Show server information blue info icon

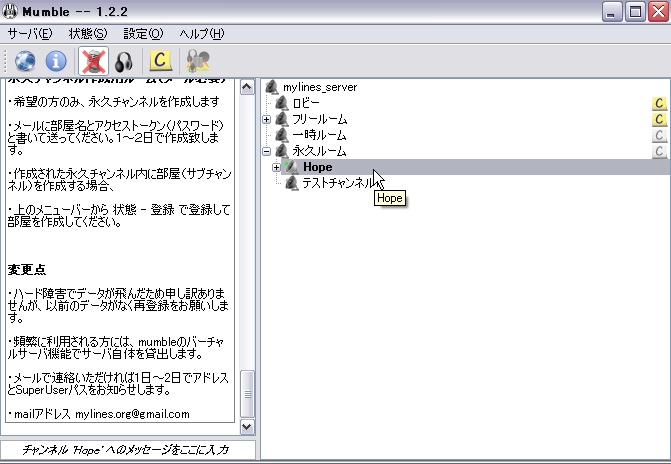click(x=56, y=61)
